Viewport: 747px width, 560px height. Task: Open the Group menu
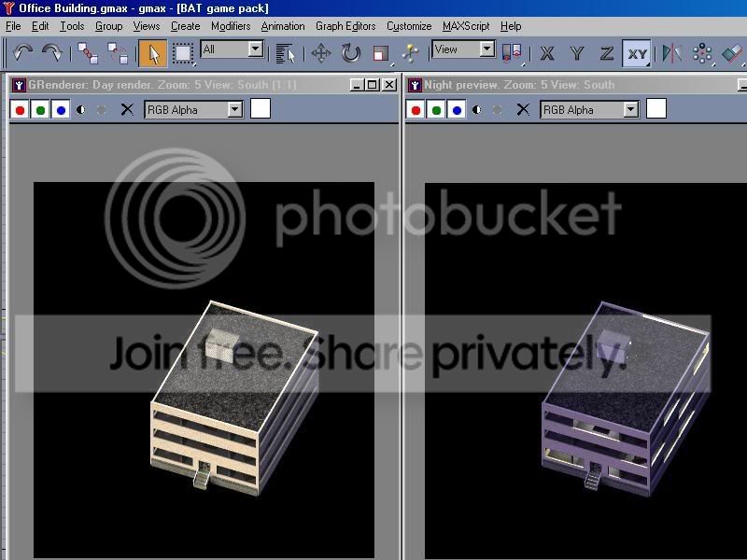click(x=108, y=26)
